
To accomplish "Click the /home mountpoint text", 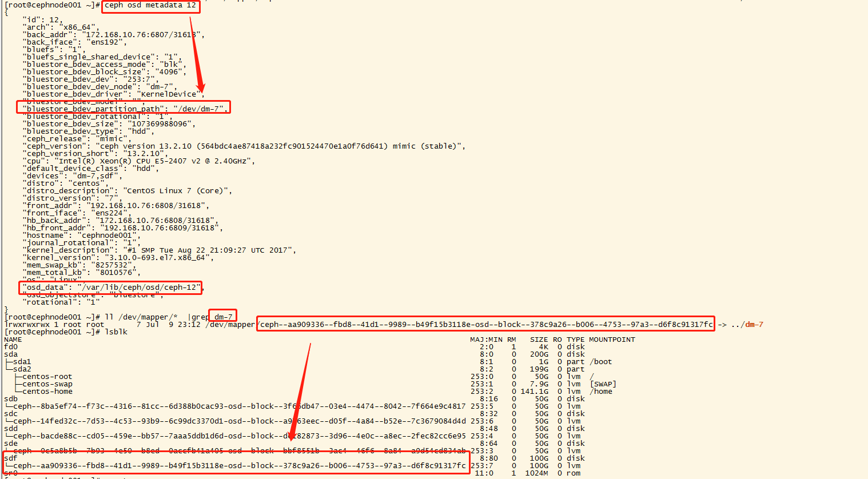I will 601,392.
